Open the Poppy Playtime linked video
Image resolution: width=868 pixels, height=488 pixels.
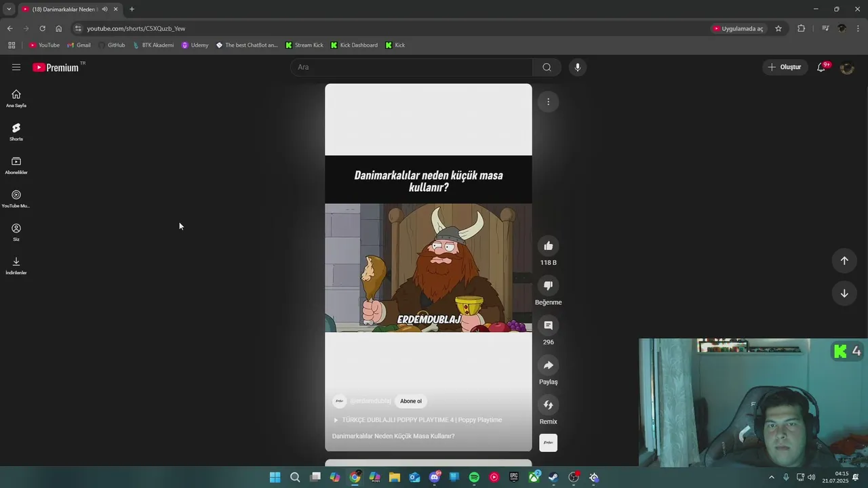418,420
